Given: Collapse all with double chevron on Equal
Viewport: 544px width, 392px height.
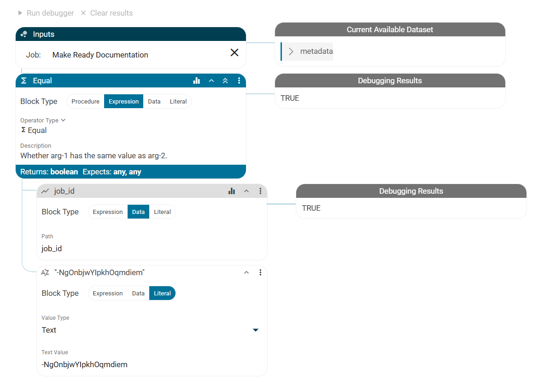Looking at the screenshot, I should pyautogui.click(x=225, y=81).
